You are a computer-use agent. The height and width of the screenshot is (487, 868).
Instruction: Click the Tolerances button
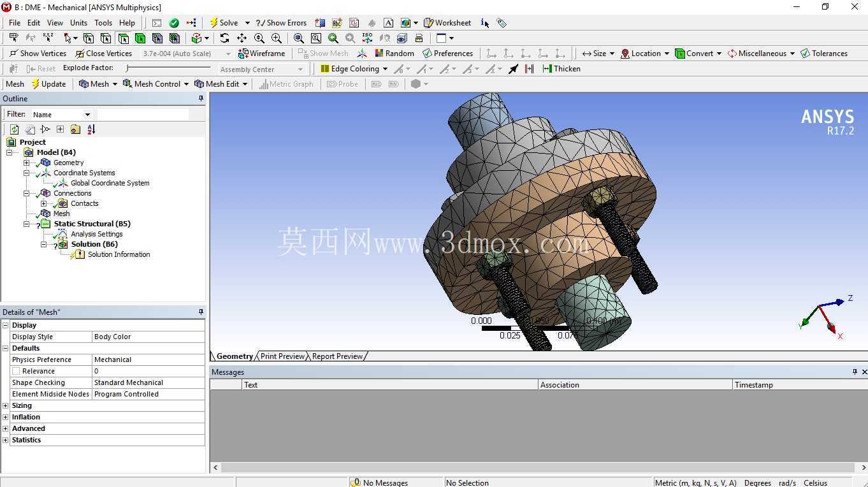824,54
